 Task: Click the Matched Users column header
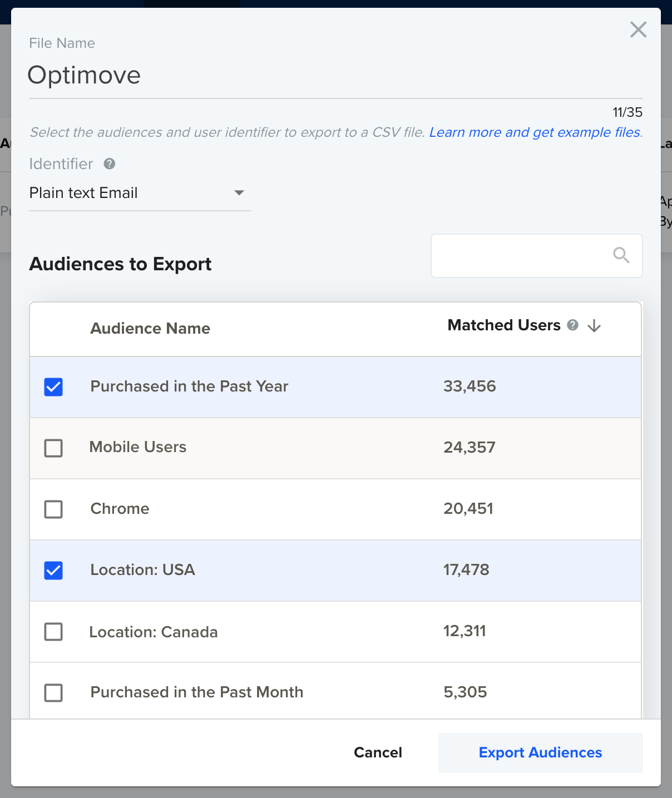504,325
